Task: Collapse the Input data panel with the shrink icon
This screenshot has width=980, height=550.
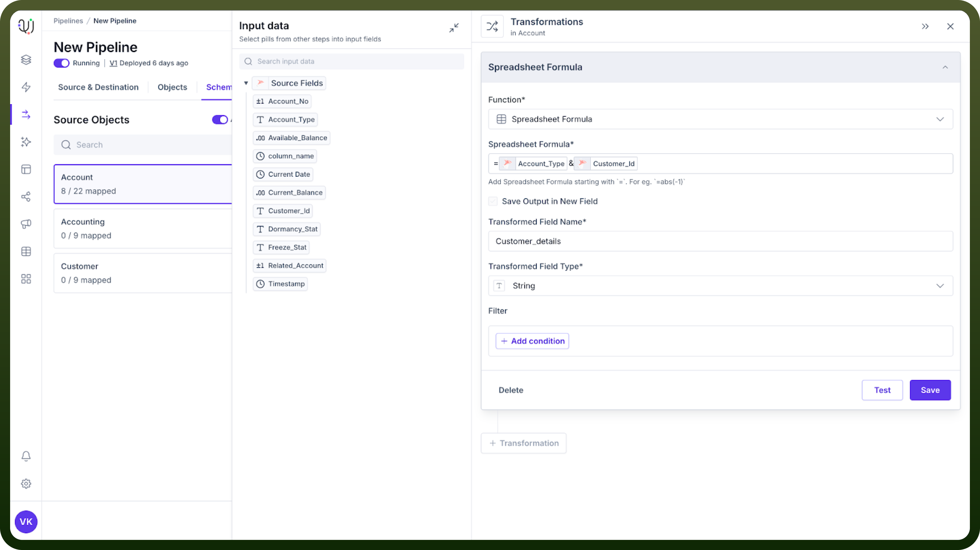Action: [454, 28]
